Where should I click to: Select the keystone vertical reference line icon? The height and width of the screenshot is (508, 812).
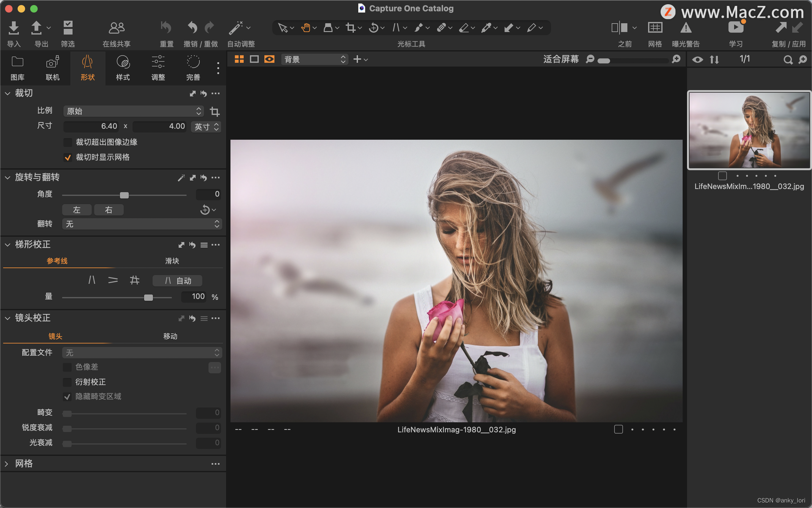[x=92, y=280]
